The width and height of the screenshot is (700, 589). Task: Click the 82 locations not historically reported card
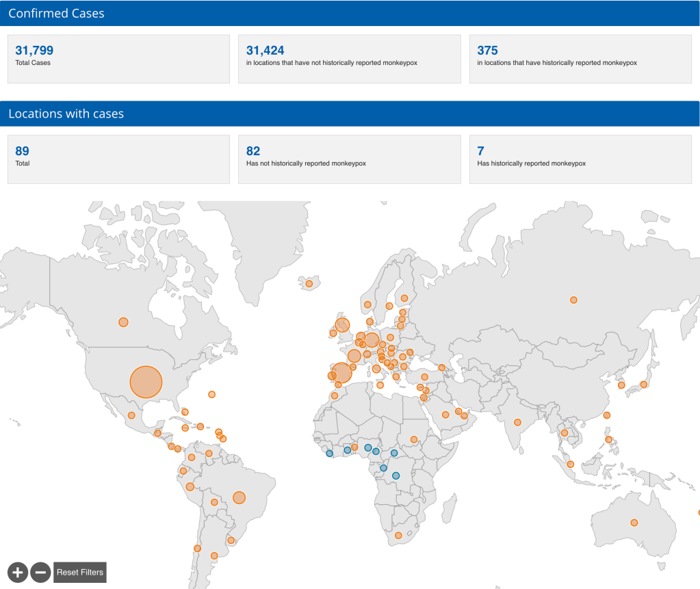[x=349, y=159]
